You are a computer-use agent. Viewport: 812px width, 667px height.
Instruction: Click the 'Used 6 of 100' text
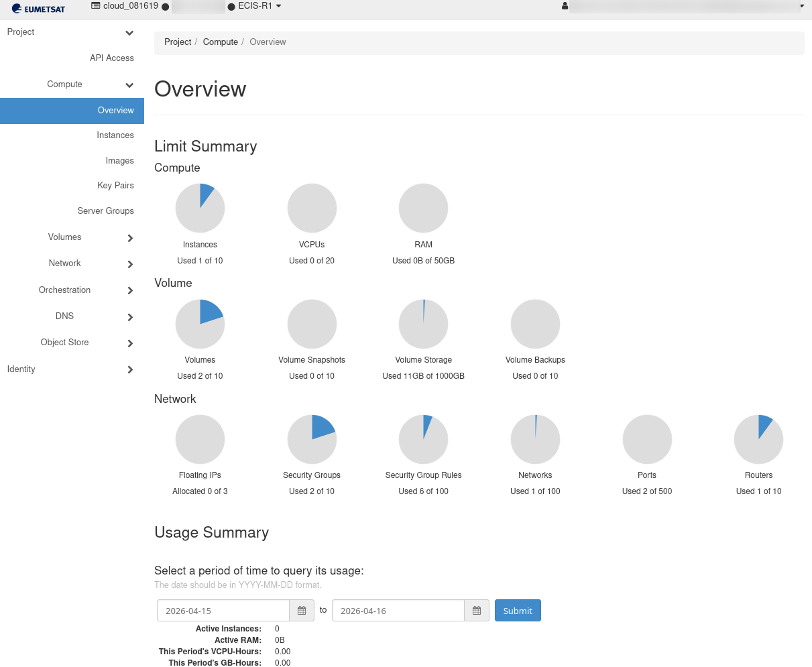(x=424, y=491)
